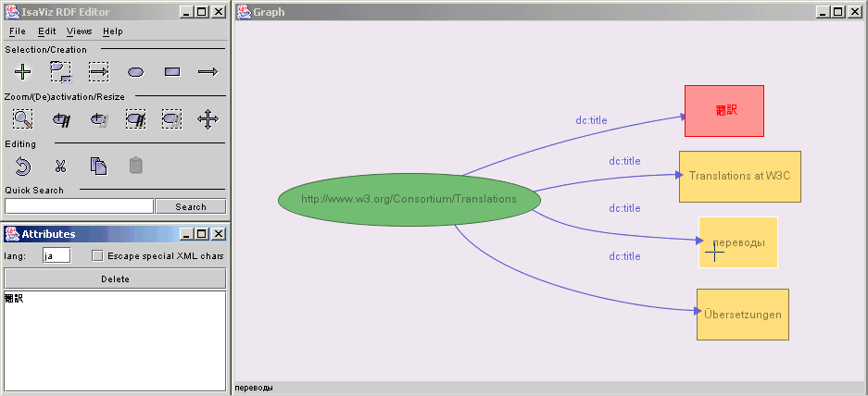Click the Cut scissors icon
Screen dimensions: 868x396
click(60, 166)
